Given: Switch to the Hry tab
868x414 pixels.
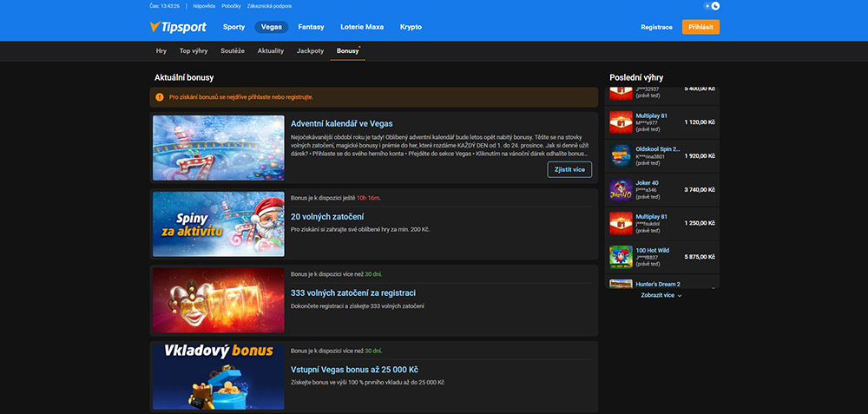Looking at the screenshot, I should coord(161,51).
